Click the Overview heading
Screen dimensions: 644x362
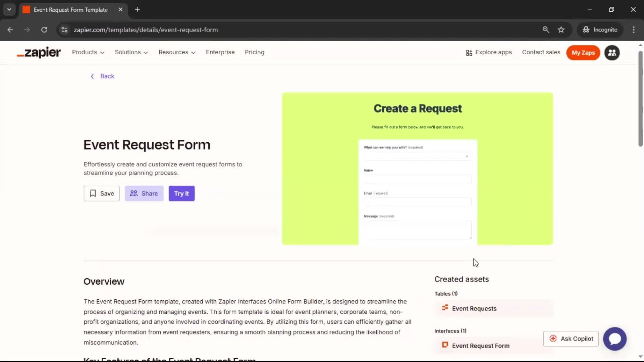pos(104,282)
